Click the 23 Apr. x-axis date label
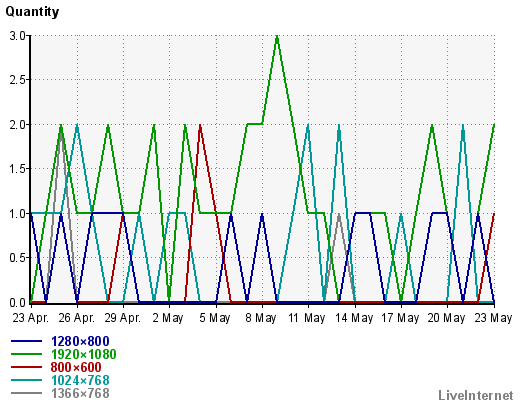The width and height of the screenshot is (520, 405). 31,318
